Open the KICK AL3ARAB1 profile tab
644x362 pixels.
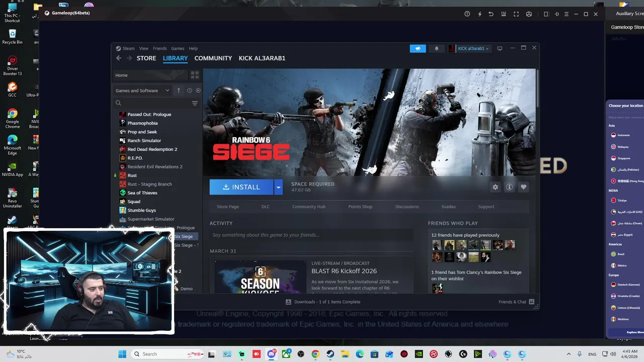tap(262, 58)
